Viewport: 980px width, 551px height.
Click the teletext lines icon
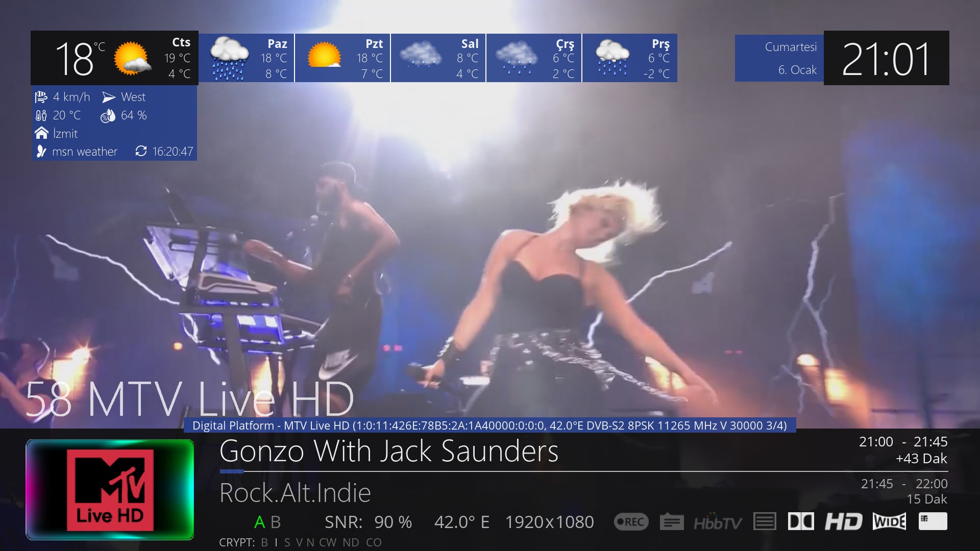pyautogui.click(x=765, y=521)
